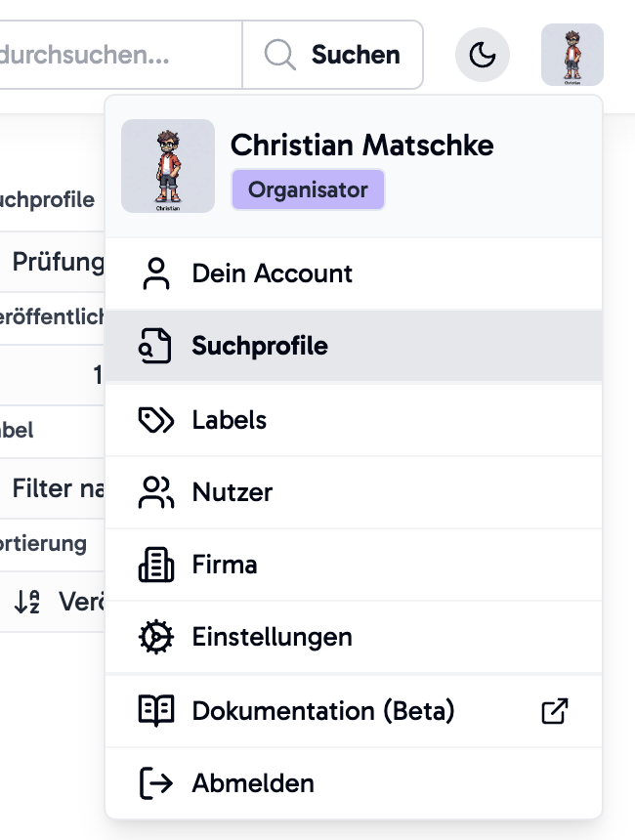Click the gear icon for Einstellungen
Image resolution: width=635 pixels, height=840 pixels.
point(156,637)
